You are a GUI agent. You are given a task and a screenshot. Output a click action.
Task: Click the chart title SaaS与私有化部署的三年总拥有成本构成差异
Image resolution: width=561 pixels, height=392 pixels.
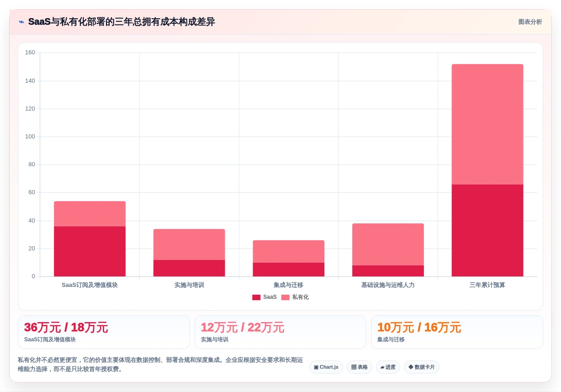122,22
